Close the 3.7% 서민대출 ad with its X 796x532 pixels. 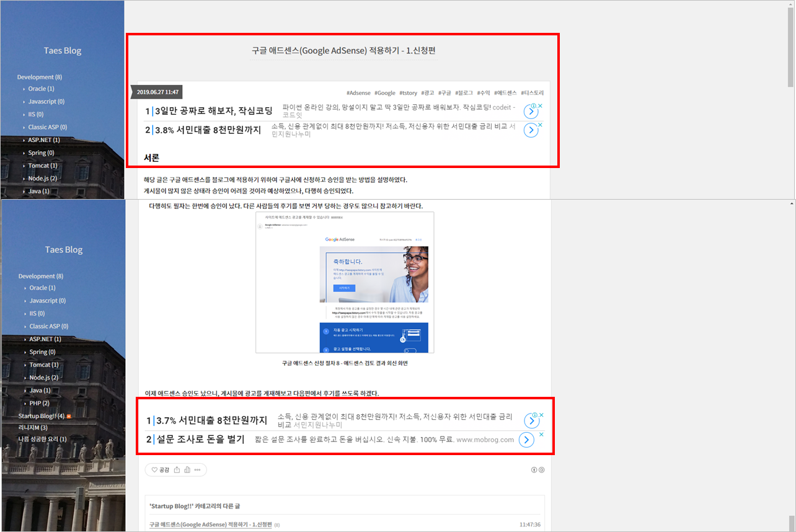tap(541, 415)
